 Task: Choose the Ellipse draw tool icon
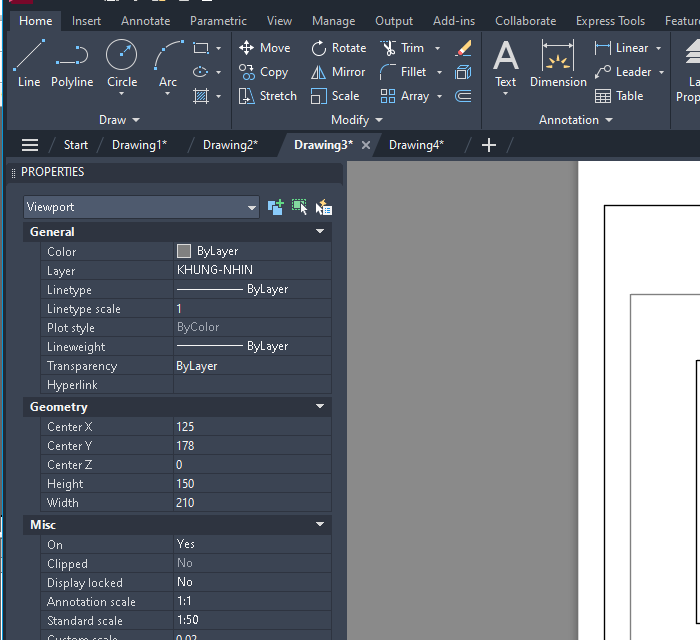201,72
